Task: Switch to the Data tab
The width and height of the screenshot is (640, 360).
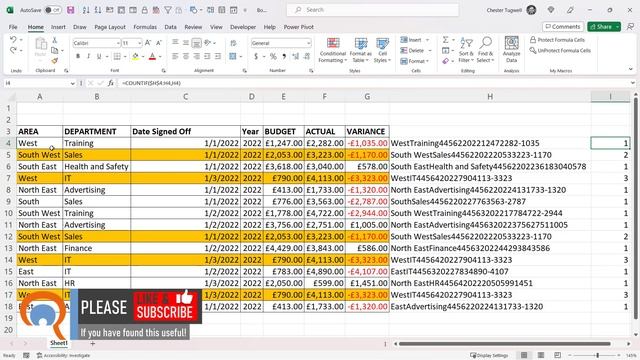Action: click(x=171, y=27)
